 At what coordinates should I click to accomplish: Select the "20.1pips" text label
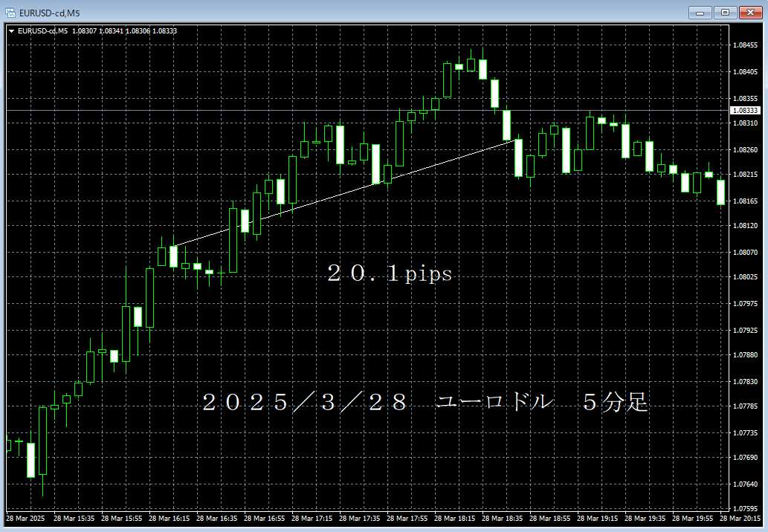(390, 274)
